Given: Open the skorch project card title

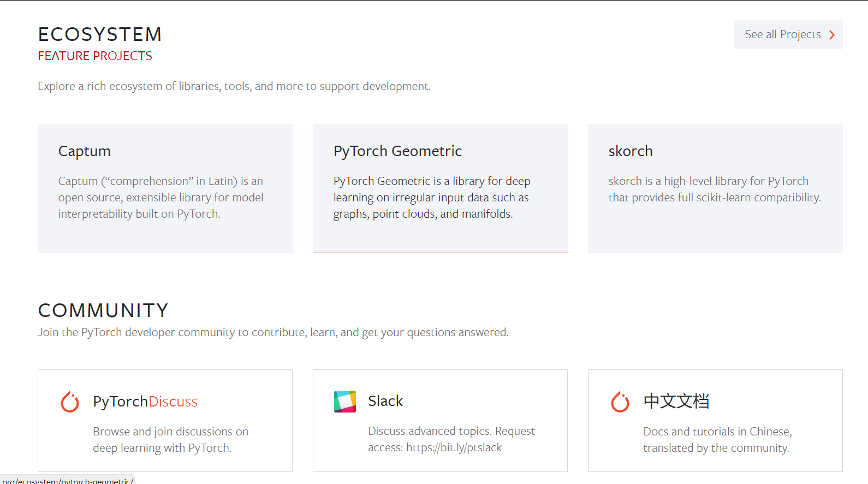Looking at the screenshot, I should point(631,151).
